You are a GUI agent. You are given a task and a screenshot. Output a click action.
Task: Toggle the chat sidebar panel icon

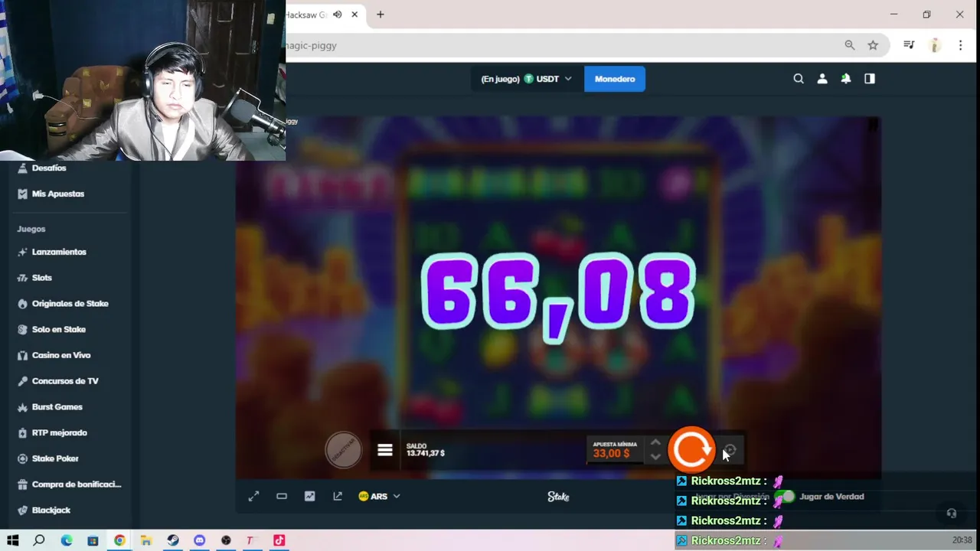pos(870,79)
